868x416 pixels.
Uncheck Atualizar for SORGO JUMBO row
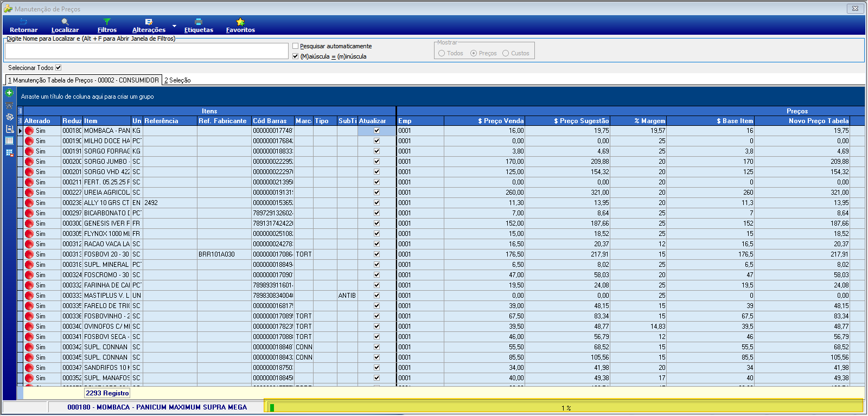point(376,162)
